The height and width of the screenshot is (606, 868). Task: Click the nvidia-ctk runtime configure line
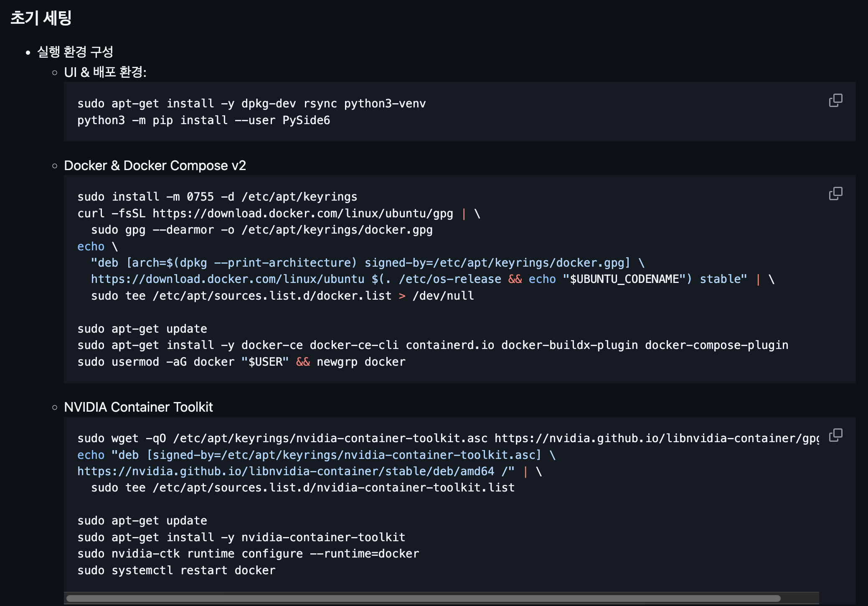point(248,554)
